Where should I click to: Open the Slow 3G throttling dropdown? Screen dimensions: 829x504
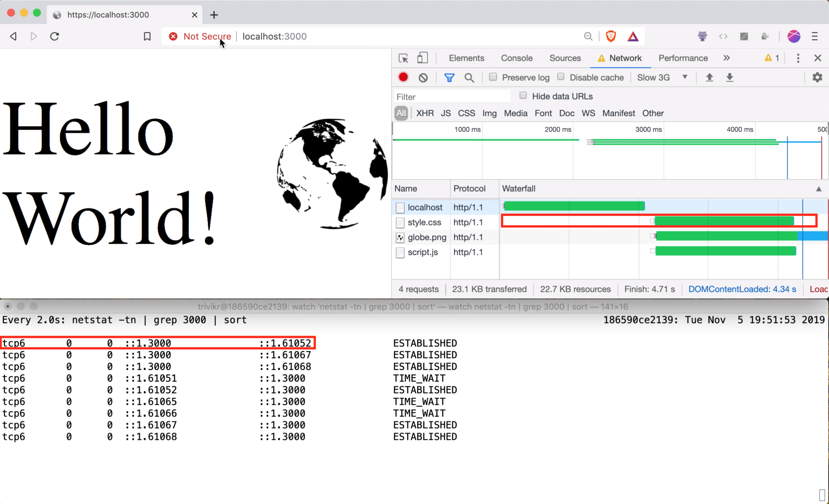pyautogui.click(x=662, y=77)
